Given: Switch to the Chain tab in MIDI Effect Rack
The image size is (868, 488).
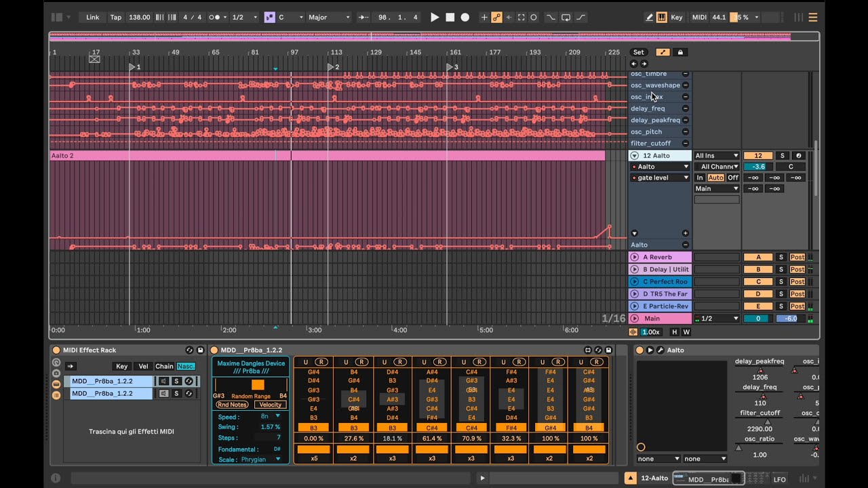Looking at the screenshot, I should 164,367.
